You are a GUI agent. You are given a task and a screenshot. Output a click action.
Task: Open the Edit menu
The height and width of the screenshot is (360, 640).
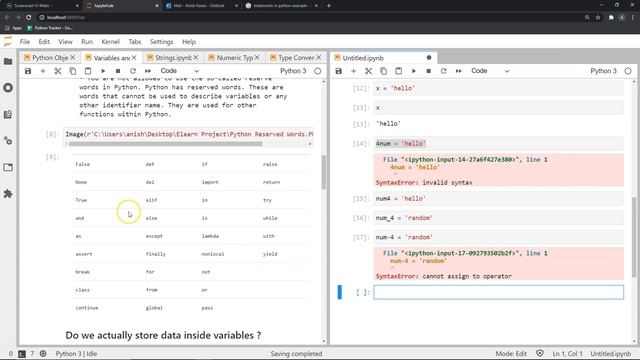pos(44,42)
